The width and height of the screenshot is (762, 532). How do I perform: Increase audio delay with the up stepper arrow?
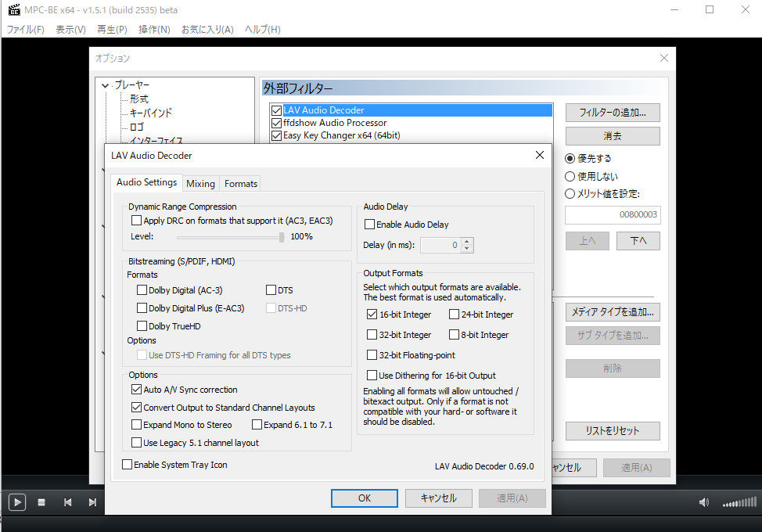(x=466, y=242)
